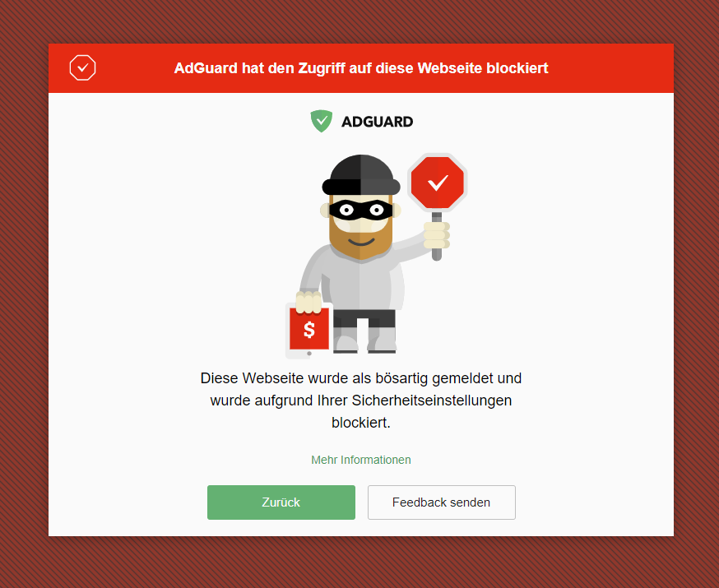Click the ADGUARD brand name text
Image resolution: width=719 pixels, height=588 pixels.
pyautogui.click(x=378, y=122)
